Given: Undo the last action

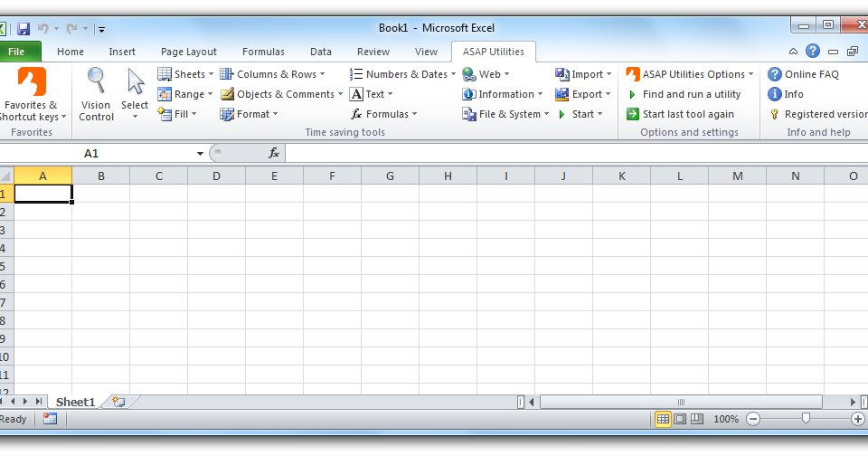Looking at the screenshot, I should coord(43,28).
